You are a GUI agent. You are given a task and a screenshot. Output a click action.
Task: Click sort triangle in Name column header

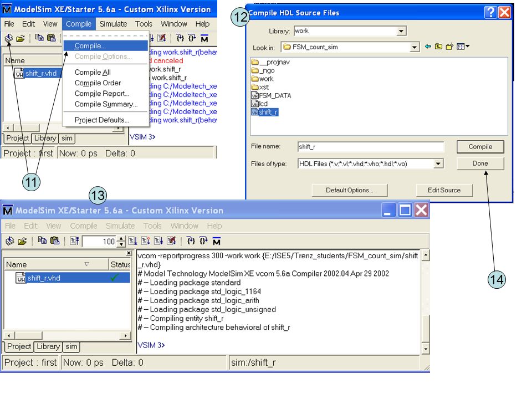(x=87, y=264)
